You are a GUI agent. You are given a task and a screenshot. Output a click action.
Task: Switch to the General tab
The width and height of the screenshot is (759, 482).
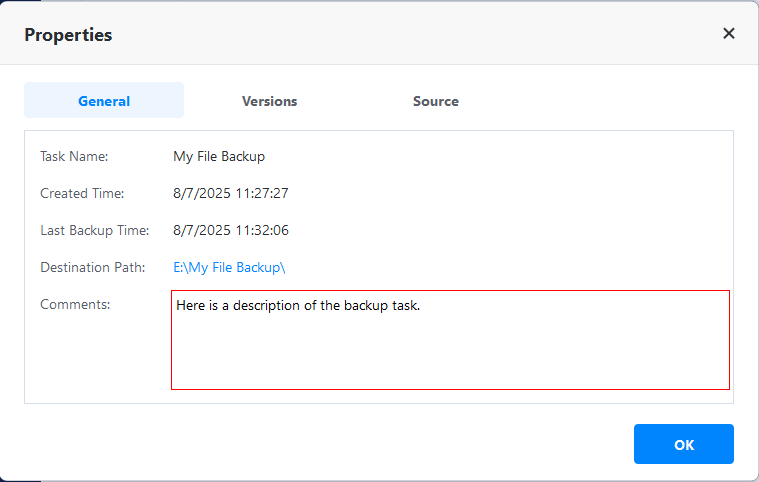(x=104, y=101)
